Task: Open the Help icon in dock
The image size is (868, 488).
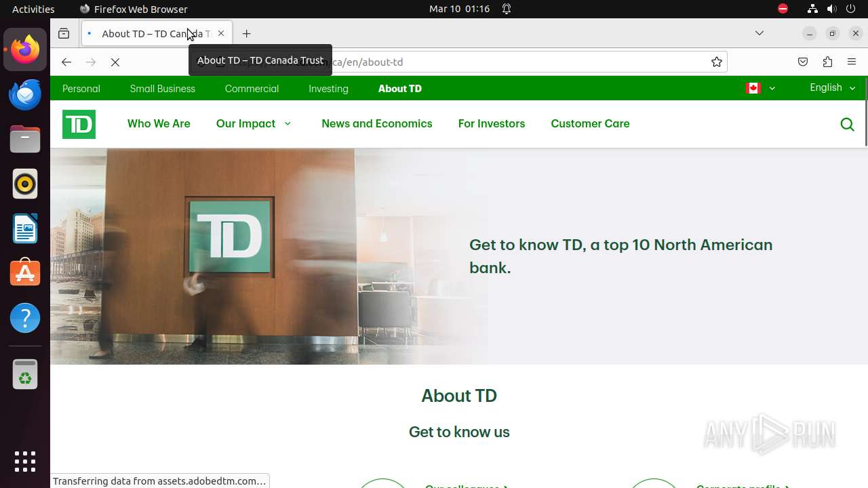Action: click(x=25, y=318)
